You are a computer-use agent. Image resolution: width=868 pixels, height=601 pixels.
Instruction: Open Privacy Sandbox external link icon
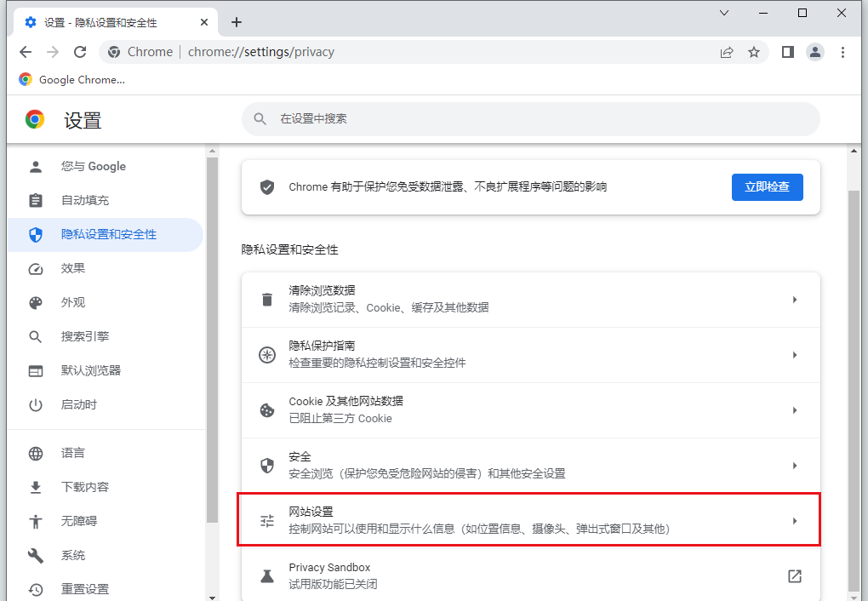[794, 576]
